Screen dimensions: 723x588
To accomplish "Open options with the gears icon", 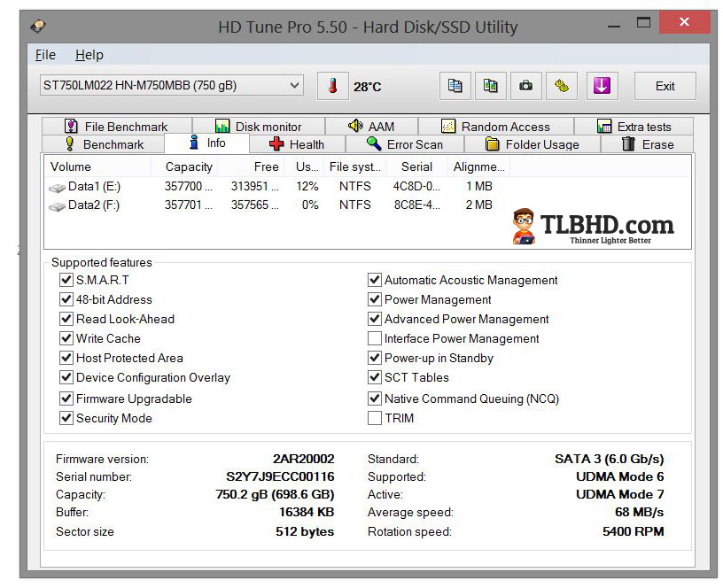I will pyautogui.click(x=561, y=86).
